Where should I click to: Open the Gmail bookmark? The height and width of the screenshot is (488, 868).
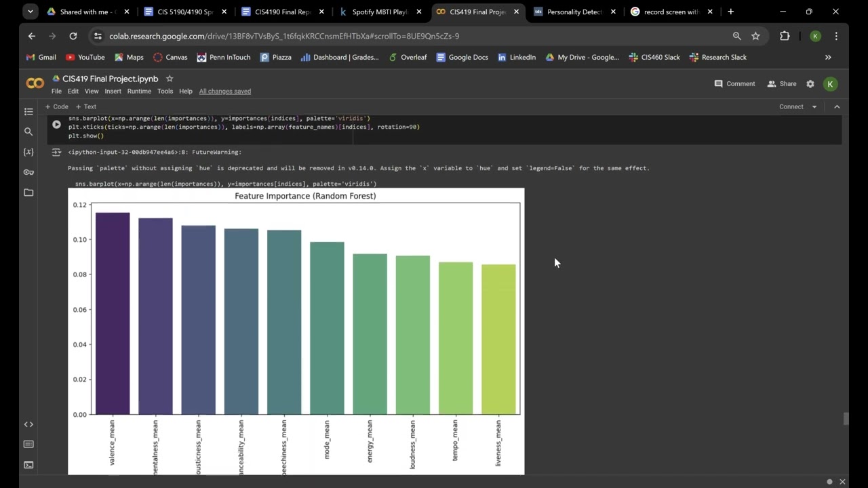[x=41, y=58]
